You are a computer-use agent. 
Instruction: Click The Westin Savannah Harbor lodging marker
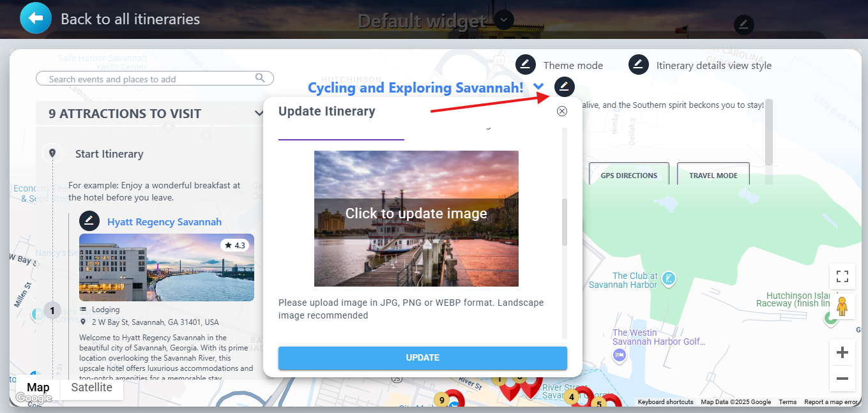click(618, 355)
